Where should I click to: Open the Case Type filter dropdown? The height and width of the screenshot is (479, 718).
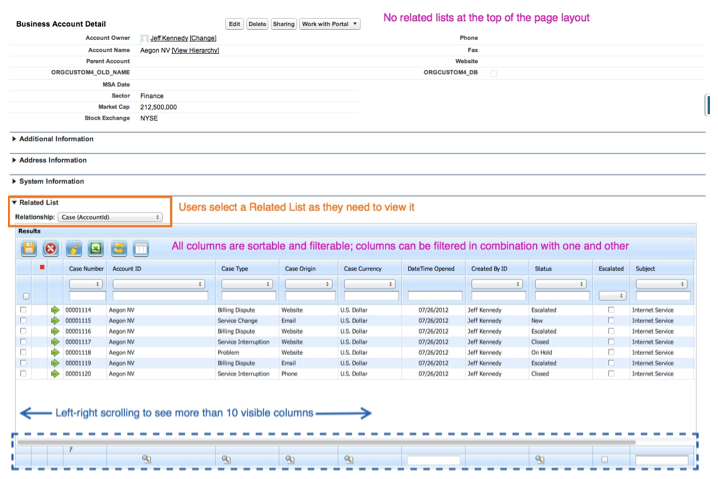(246, 284)
